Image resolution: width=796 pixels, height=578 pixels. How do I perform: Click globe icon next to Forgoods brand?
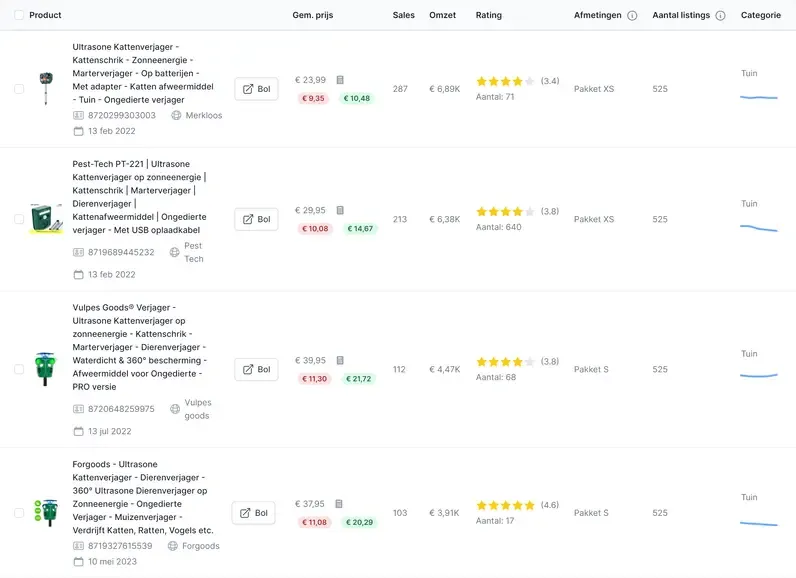[173, 546]
